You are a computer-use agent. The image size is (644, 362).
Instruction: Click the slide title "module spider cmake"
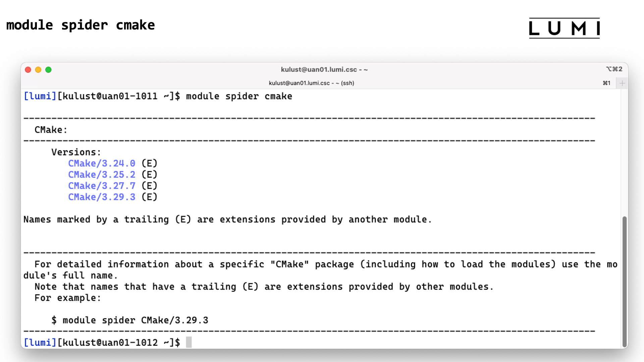pos(80,25)
